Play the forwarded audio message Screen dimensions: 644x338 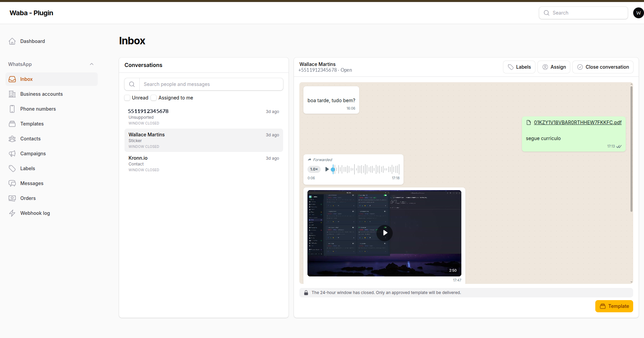pyautogui.click(x=327, y=169)
